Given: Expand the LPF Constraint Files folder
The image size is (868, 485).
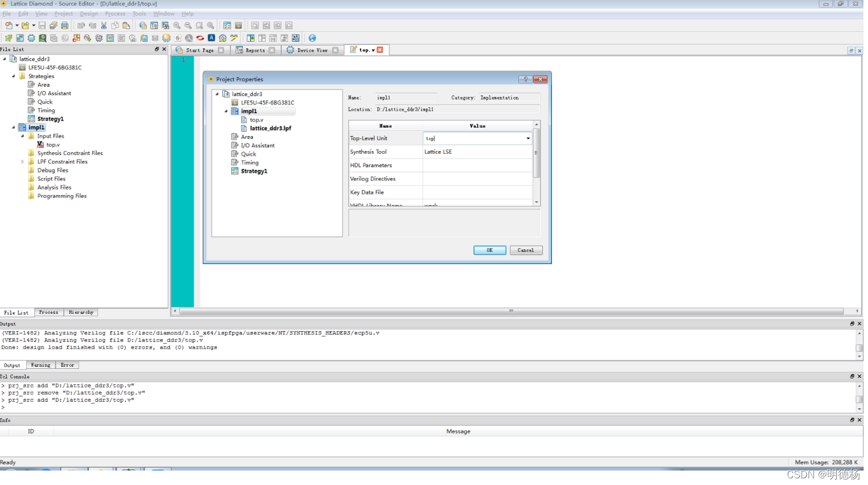Looking at the screenshot, I should click(x=23, y=162).
